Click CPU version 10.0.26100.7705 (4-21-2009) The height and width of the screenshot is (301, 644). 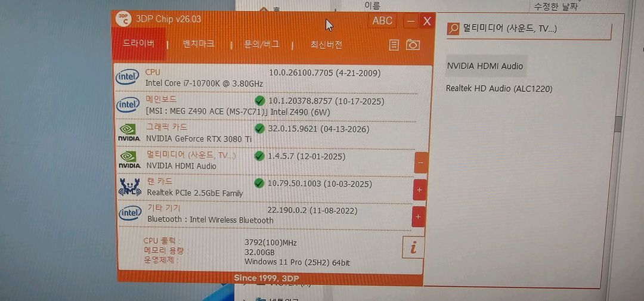point(325,73)
